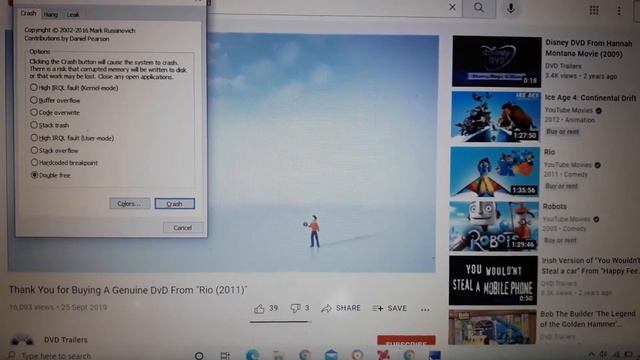The width and height of the screenshot is (640, 360).
Task: Click the DVD Trailers channel avatar
Action: click(22, 340)
